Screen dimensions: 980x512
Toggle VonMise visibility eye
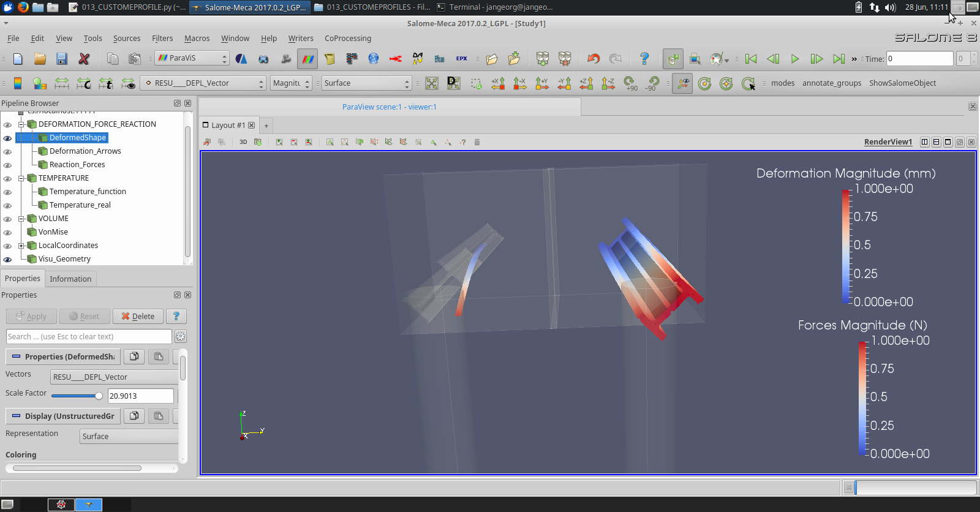7,232
